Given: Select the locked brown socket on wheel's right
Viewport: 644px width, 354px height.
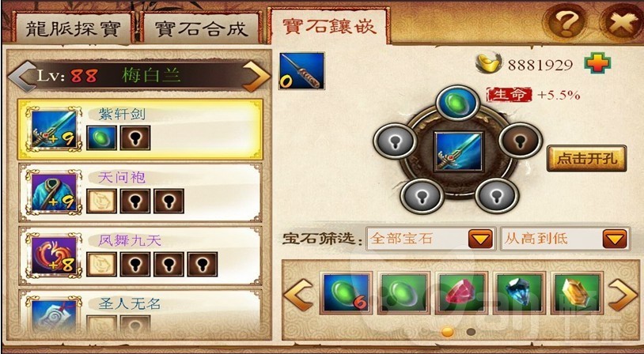Looking at the screenshot, I should 521,141.
